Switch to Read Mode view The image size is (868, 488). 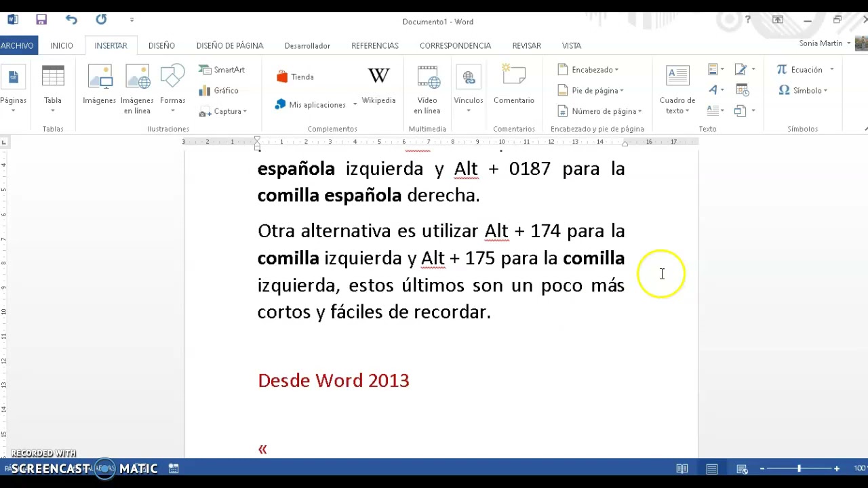point(682,468)
